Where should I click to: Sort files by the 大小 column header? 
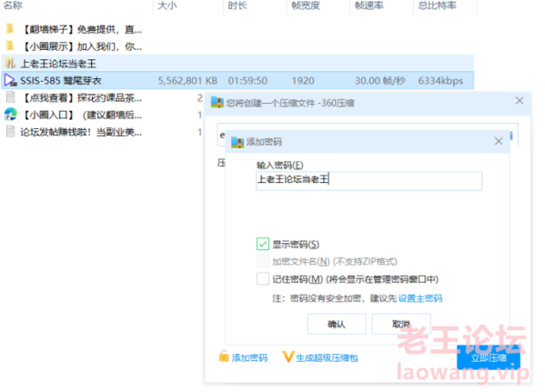tap(167, 5)
